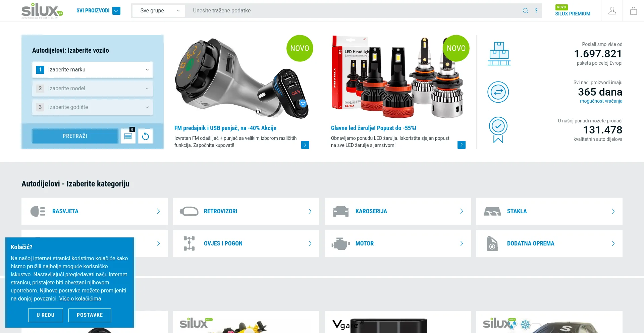Open the RASVJETA category
644x333 pixels.
point(95,211)
